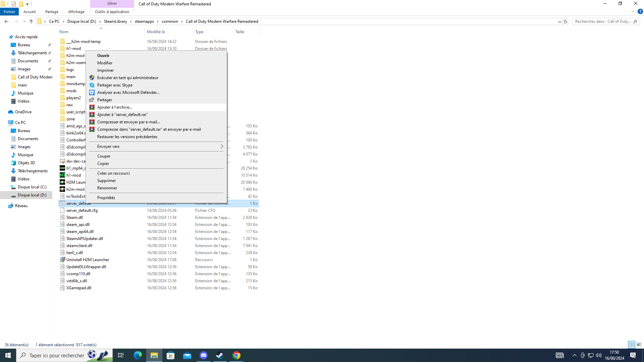The height and width of the screenshot is (362, 644).
Task: Select Disque local (C:) in sidebar
Action: point(32,187)
